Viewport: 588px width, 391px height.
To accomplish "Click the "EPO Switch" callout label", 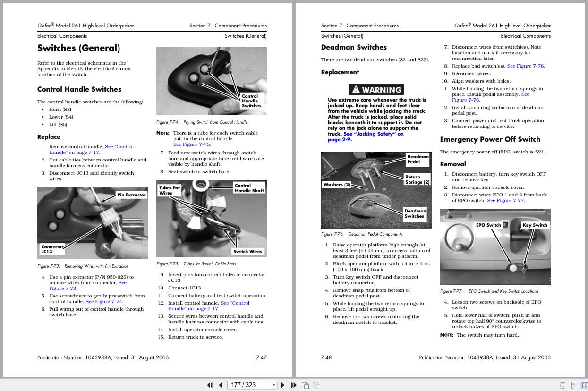I will [488, 225].
